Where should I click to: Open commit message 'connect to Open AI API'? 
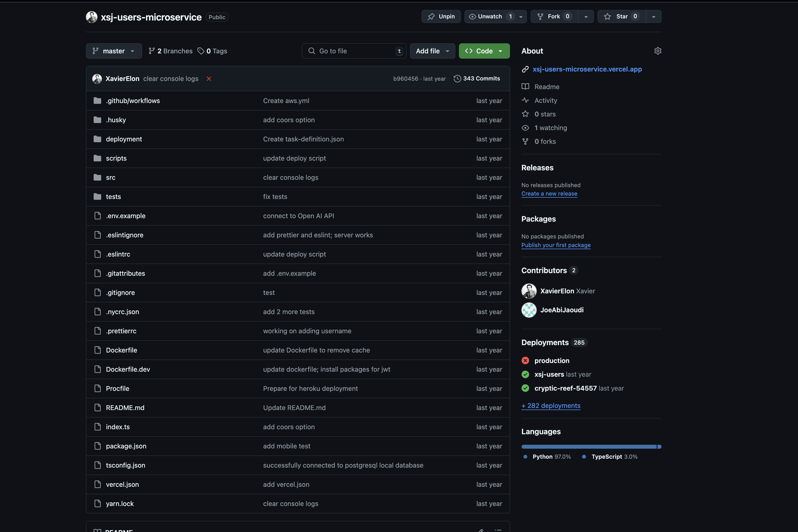[x=299, y=216]
